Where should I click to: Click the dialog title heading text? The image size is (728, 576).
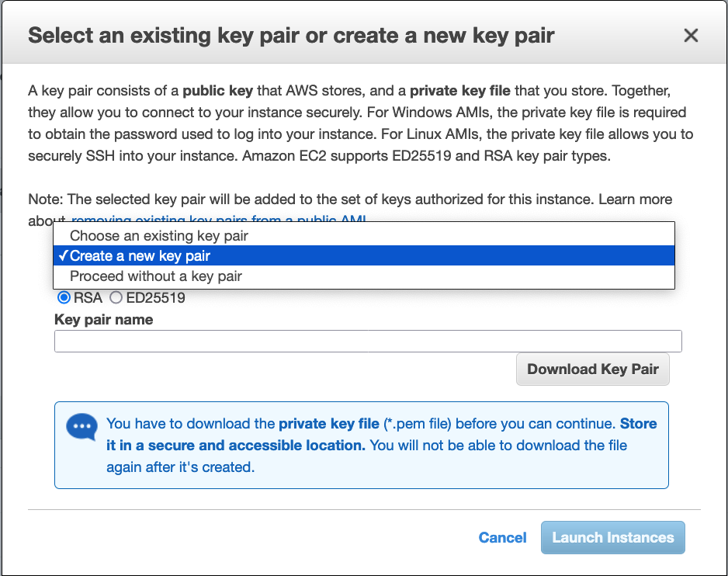[291, 36]
